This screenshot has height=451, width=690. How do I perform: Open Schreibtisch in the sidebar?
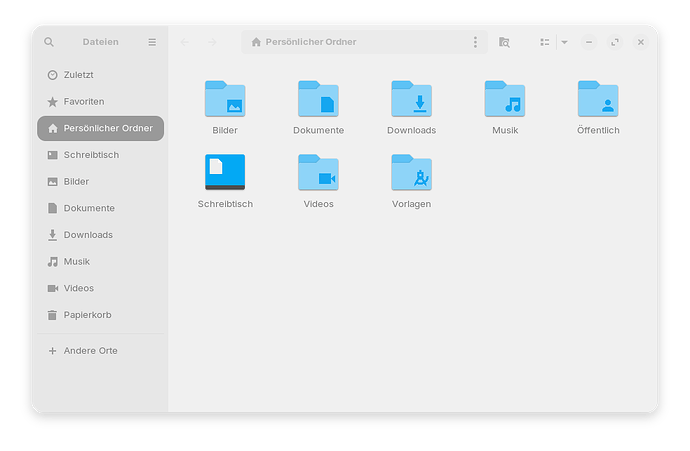click(x=100, y=155)
